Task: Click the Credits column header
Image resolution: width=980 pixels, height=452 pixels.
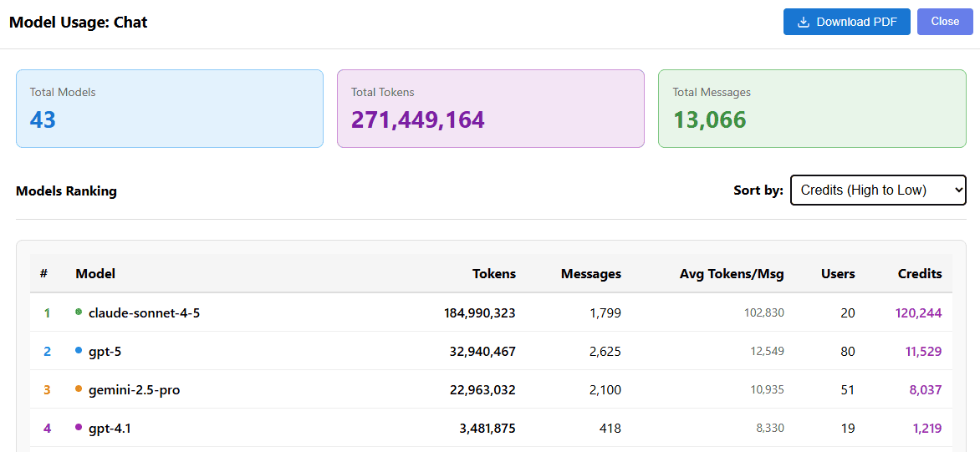Action: (x=920, y=274)
